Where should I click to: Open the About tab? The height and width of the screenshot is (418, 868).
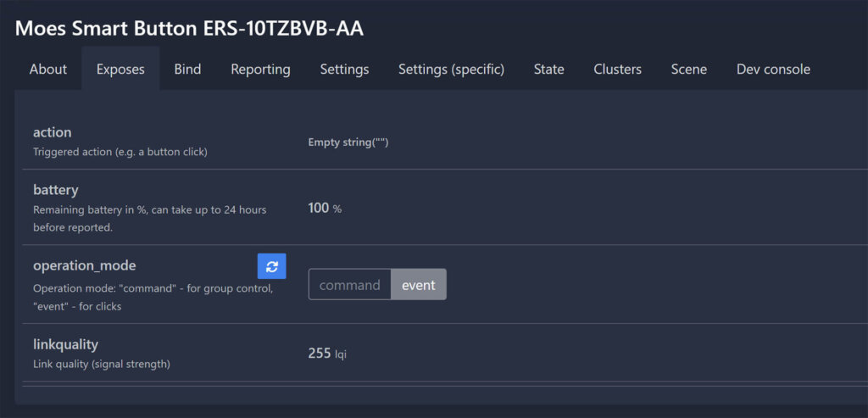pyautogui.click(x=48, y=70)
